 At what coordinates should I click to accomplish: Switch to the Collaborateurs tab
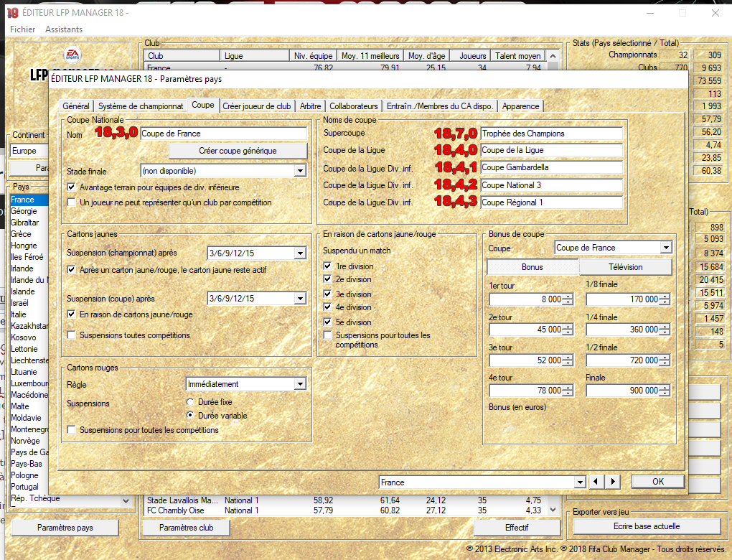[354, 106]
